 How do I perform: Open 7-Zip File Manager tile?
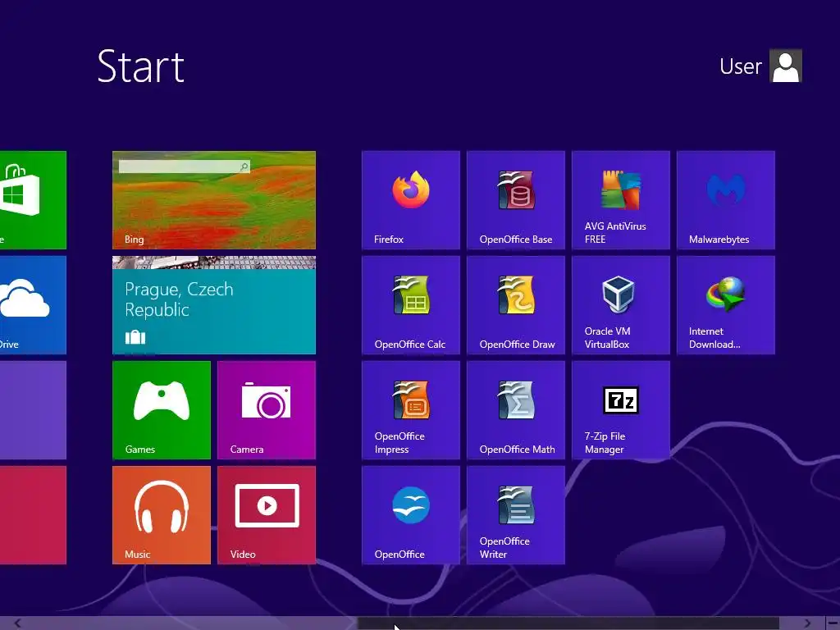tap(621, 410)
